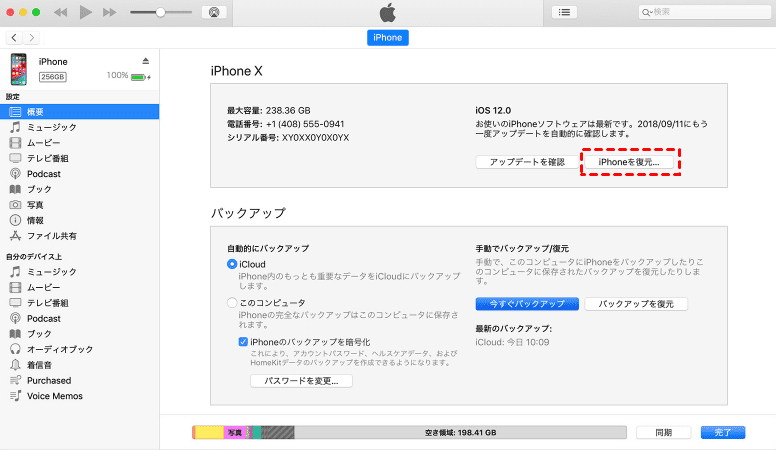
Task: Open オーディオブック in sidebar
Action: pyautogui.click(x=60, y=349)
